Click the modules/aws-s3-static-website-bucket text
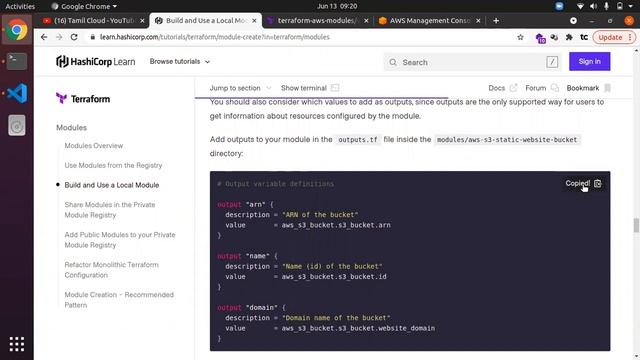The image size is (640, 360). [507, 140]
